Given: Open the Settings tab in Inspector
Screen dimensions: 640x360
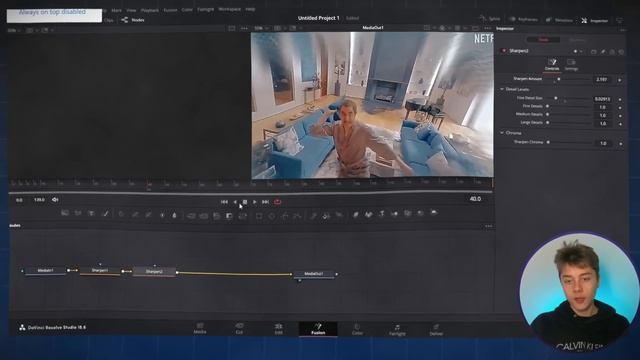Looking at the screenshot, I should coord(571,64).
